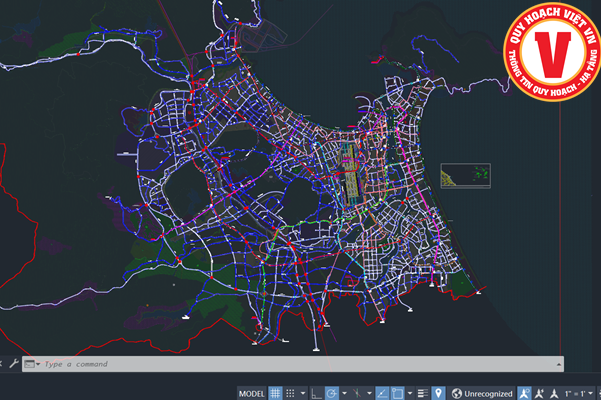
Task: Open polar tracking angle dropdown arrow
Action: click(343, 393)
